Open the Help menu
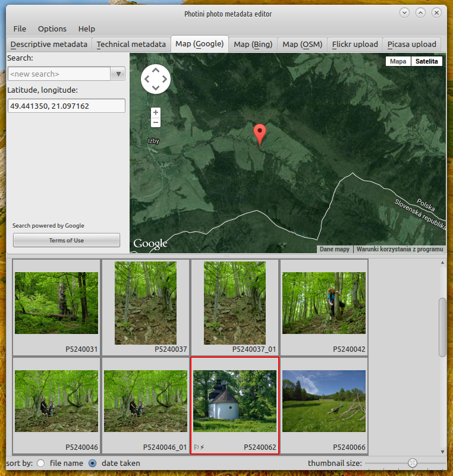The width and height of the screenshot is (453, 476). pos(87,29)
